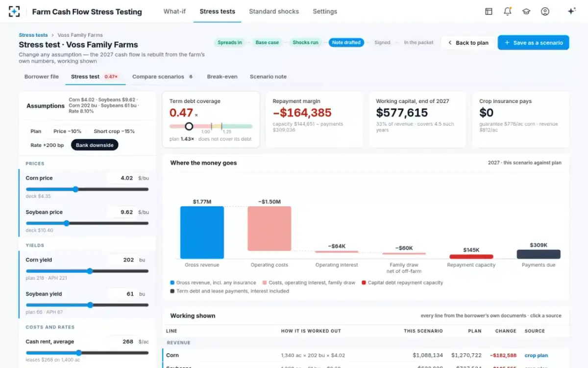
Task: Adjust the Corn price slider
Action: 75,189
